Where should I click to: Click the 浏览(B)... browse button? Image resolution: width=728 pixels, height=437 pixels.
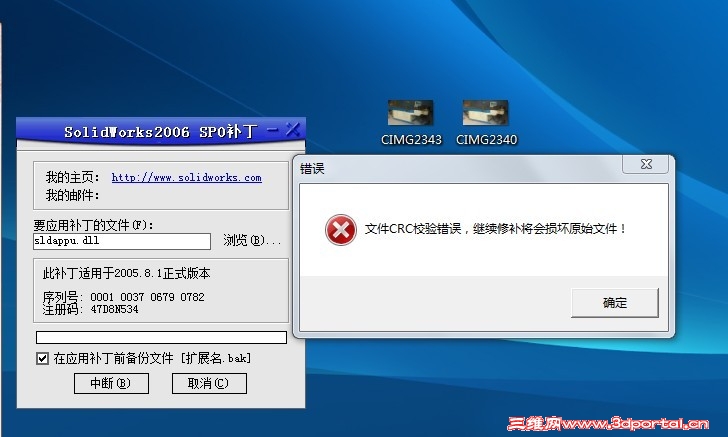click(252, 240)
